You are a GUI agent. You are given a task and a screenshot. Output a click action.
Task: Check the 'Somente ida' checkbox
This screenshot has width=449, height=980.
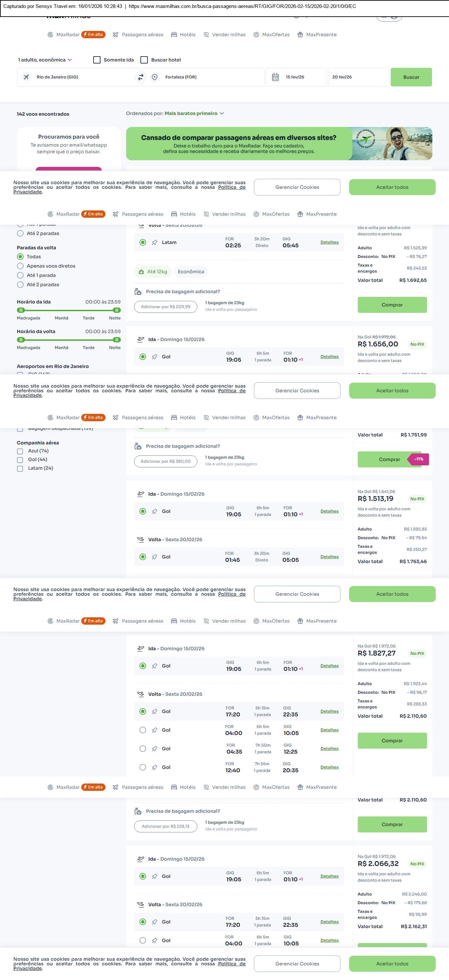[x=97, y=60]
